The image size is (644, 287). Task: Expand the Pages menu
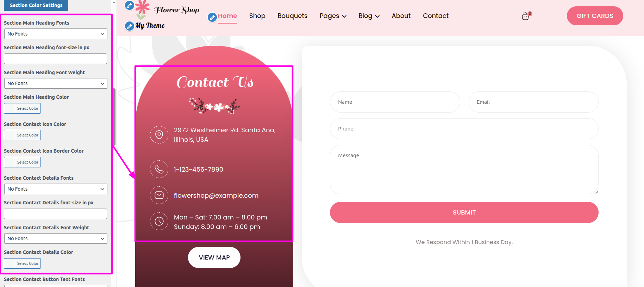coord(333,16)
